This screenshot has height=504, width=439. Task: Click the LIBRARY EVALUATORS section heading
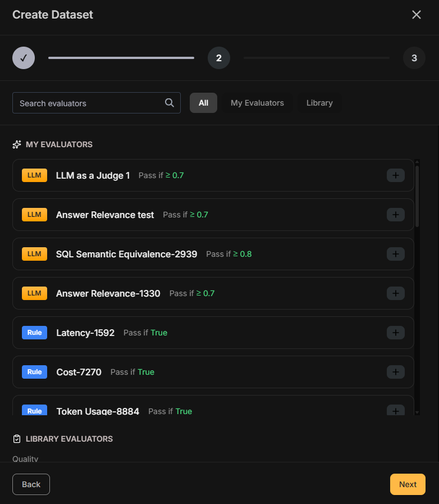[x=70, y=439]
